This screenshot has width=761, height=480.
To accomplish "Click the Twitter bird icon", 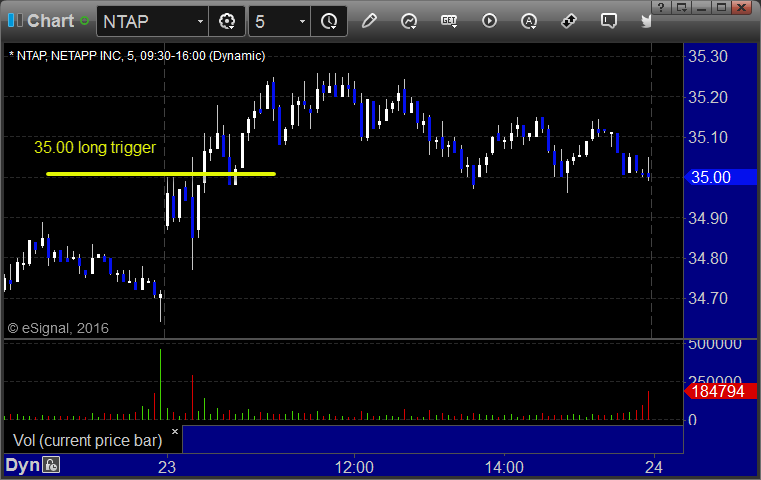I will pyautogui.click(x=646, y=21).
